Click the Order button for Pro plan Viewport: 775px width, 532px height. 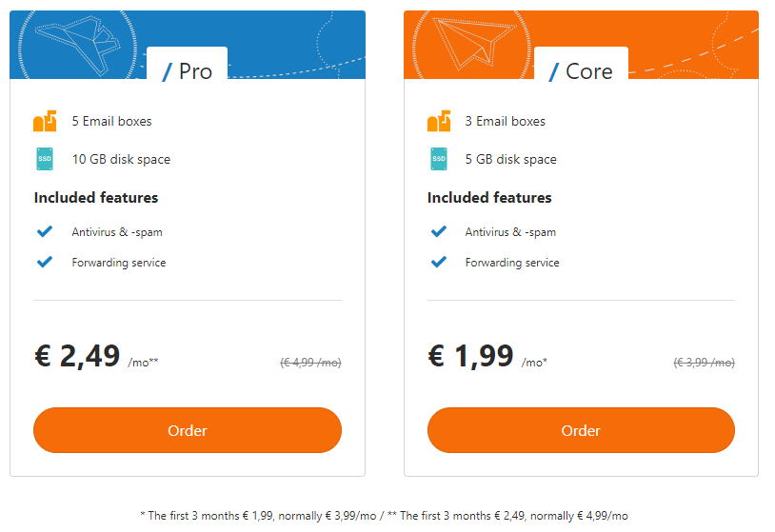[x=187, y=430]
